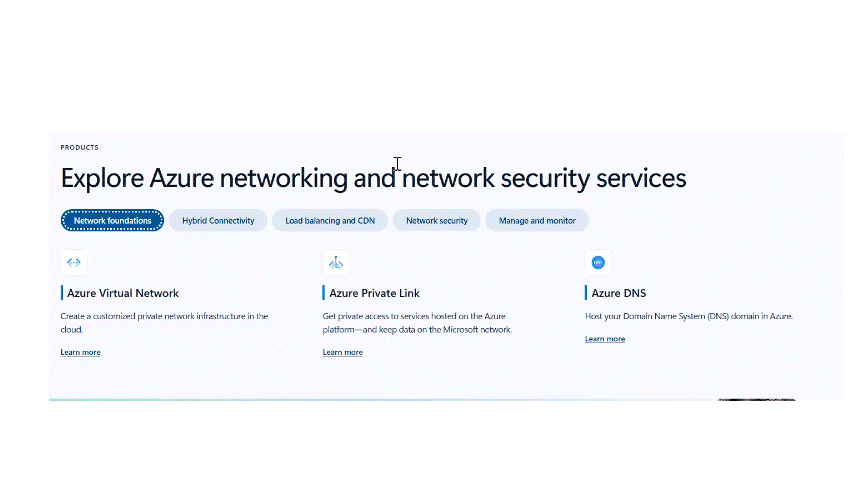The height and width of the screenshot is (480, 853).
Task: Click the Azure Virtual Network heading
Action: tap(123, 293)
